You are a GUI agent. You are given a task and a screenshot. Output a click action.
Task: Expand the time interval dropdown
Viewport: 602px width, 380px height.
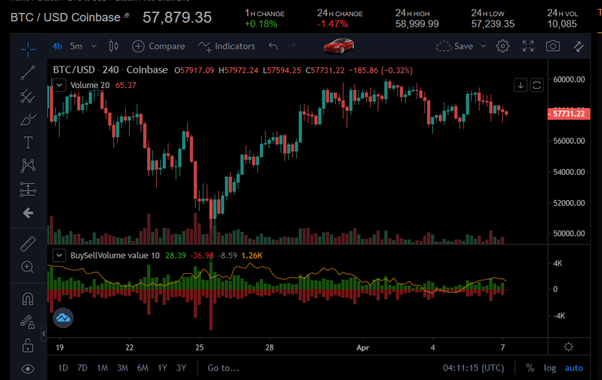[x=94, y=46]
